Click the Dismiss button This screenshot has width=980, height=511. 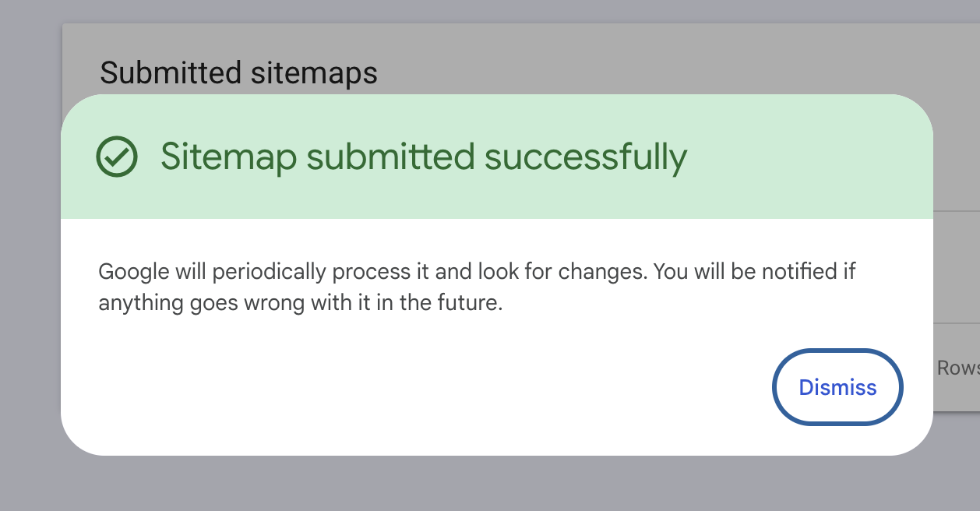click(837, 388)
